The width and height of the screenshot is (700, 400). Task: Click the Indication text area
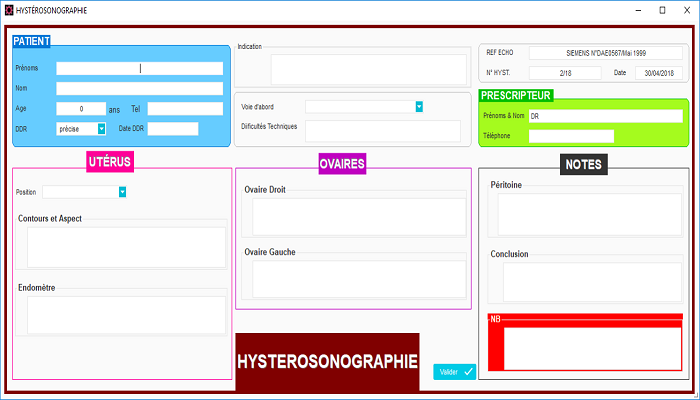(x=368, y=69)
